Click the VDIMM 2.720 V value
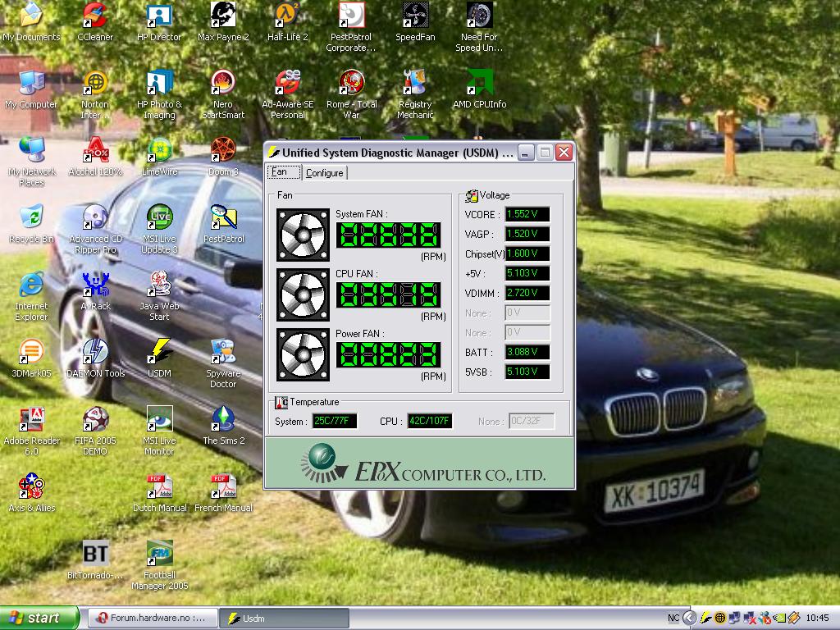Viewport: 840px width, 630px height. 527,293
